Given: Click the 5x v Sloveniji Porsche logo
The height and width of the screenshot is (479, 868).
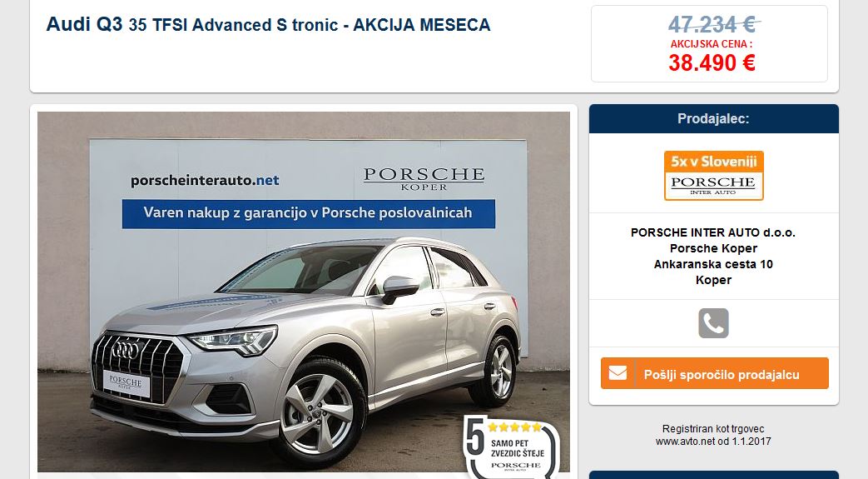Looking at the screenshot, I should click(713, 176).
